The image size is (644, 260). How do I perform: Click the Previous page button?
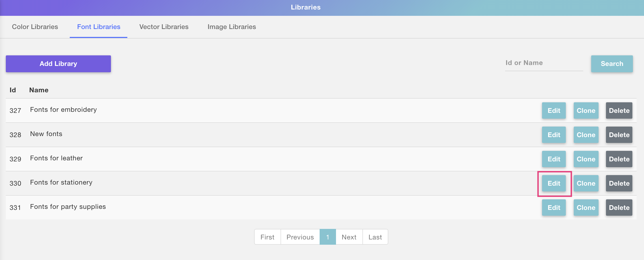(300, 237)
